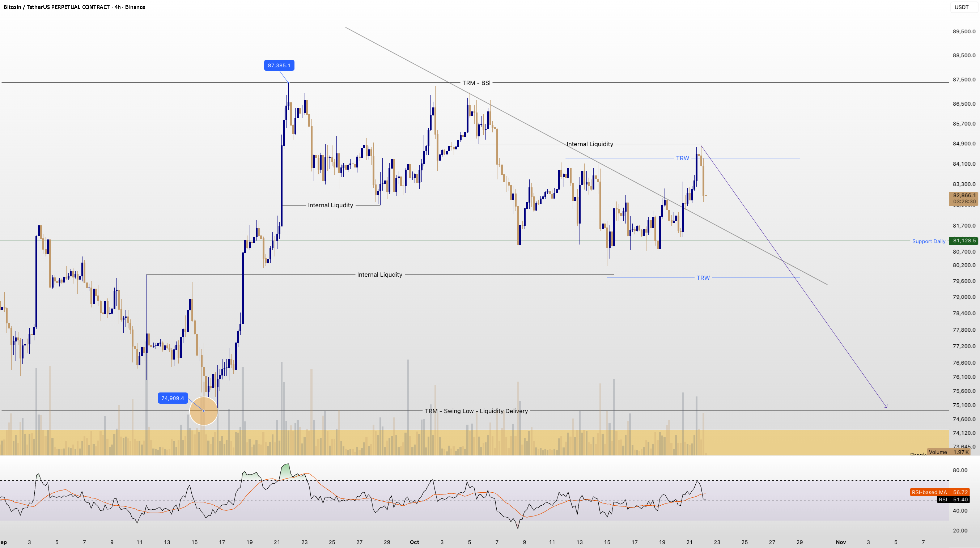Click the USDT currency button

coord(961,7)
